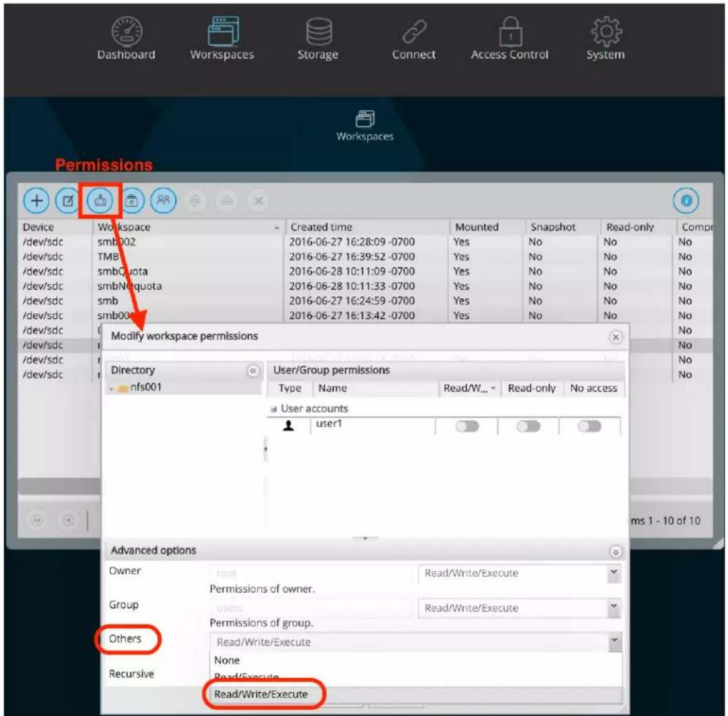Select None in the Others dropdown list

click(416, 660)
